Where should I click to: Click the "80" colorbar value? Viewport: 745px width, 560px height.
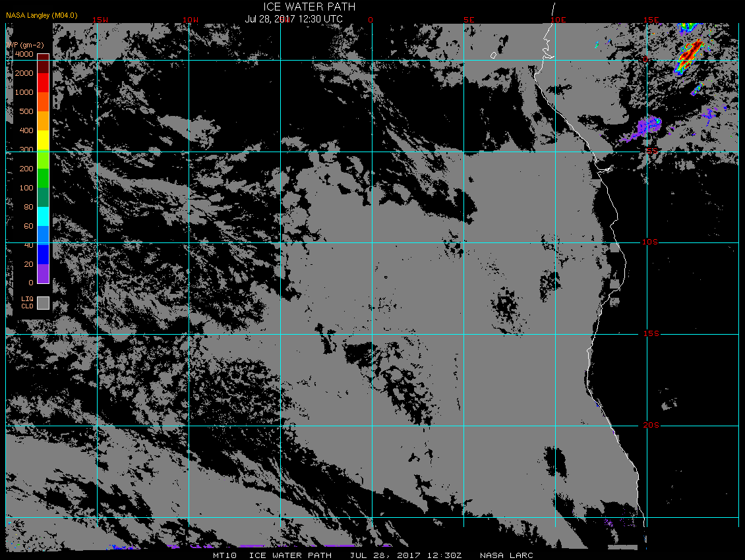(x=29, y=207)
